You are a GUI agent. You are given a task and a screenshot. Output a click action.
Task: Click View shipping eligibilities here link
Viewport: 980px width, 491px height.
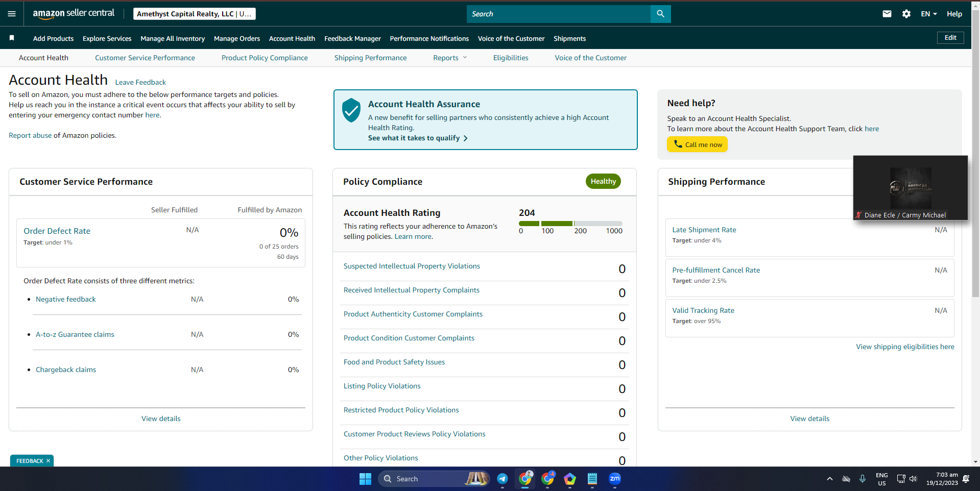[x=905, y=347]
